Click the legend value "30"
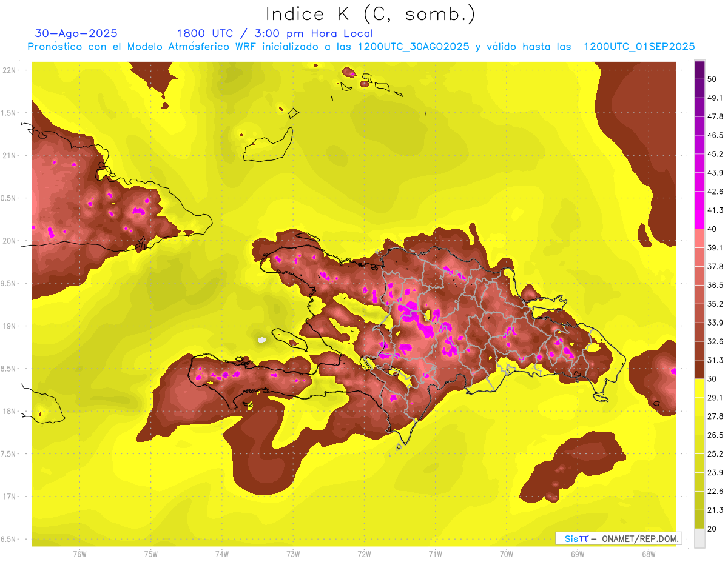 coord(713,379)
